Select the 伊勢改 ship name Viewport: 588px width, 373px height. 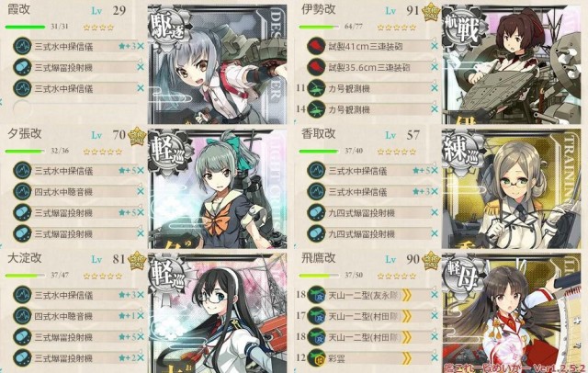tap(319, 9)
